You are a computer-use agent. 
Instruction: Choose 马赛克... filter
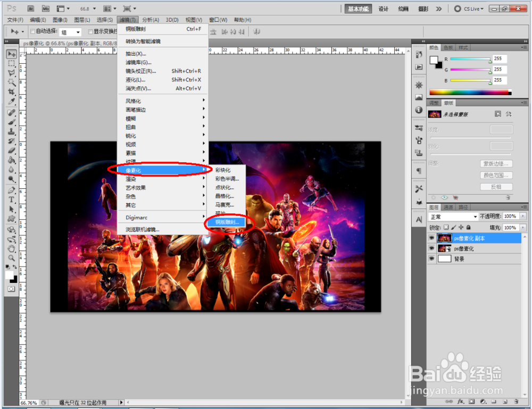pyautogui.click(x=225, y=205)
